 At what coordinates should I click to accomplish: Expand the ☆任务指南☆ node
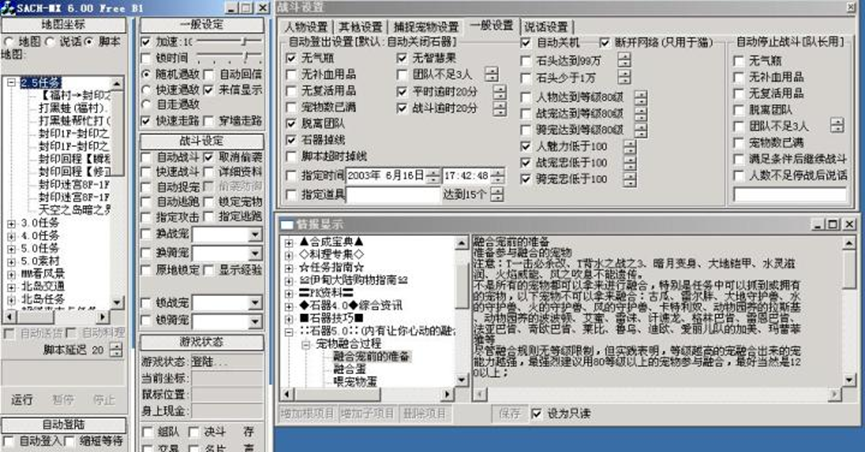[289, 268]
